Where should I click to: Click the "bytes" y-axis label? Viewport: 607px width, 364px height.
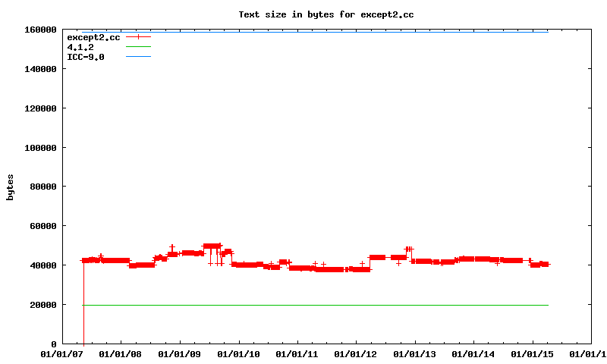click(x=11, y=187)
